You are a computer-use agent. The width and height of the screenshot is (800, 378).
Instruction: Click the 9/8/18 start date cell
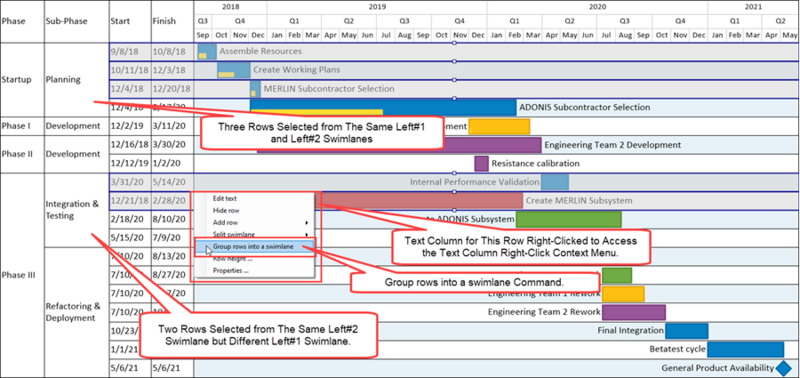click(130, 52)
